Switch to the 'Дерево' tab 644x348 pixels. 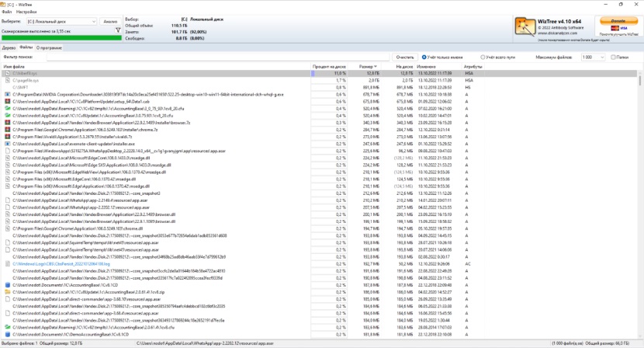[x=9, y=47]
